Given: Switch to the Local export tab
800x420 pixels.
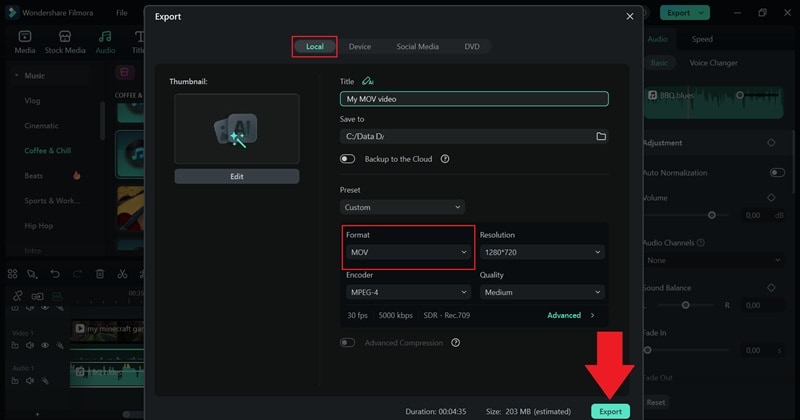Looking at the screenshot, I should pos(315,46).
